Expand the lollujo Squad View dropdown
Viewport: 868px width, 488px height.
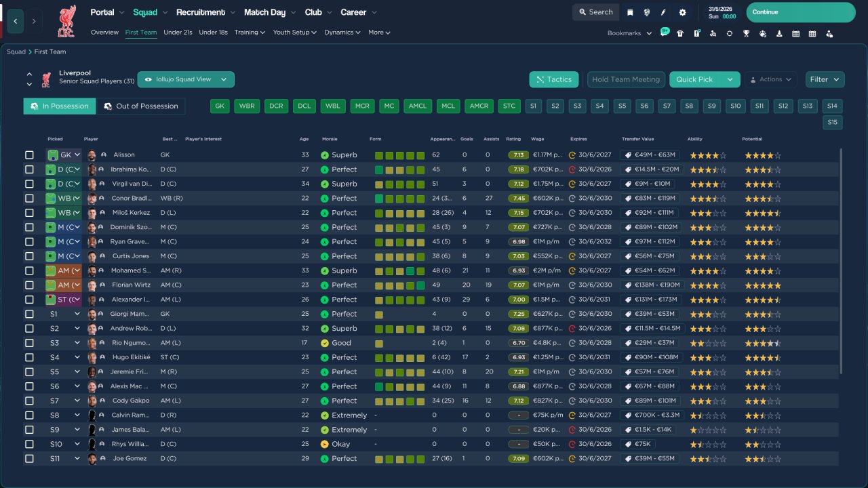[186, 79]
